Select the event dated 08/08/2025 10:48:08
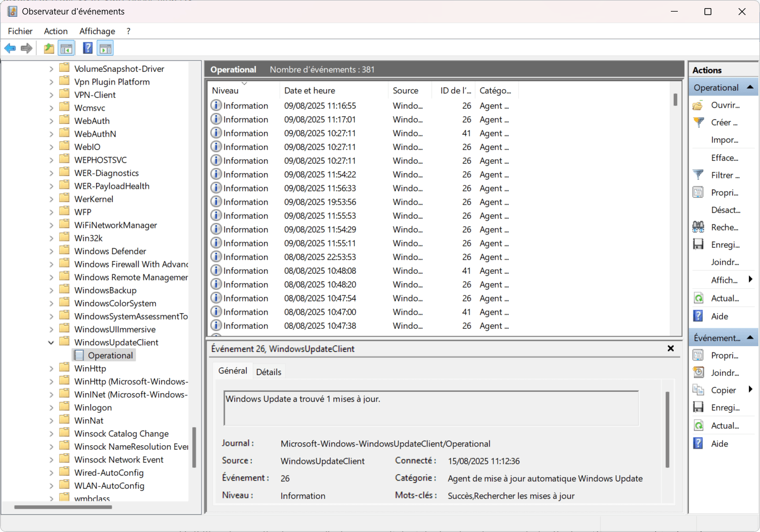The height and width of the screenshot is (532, 760). [439, 271]
